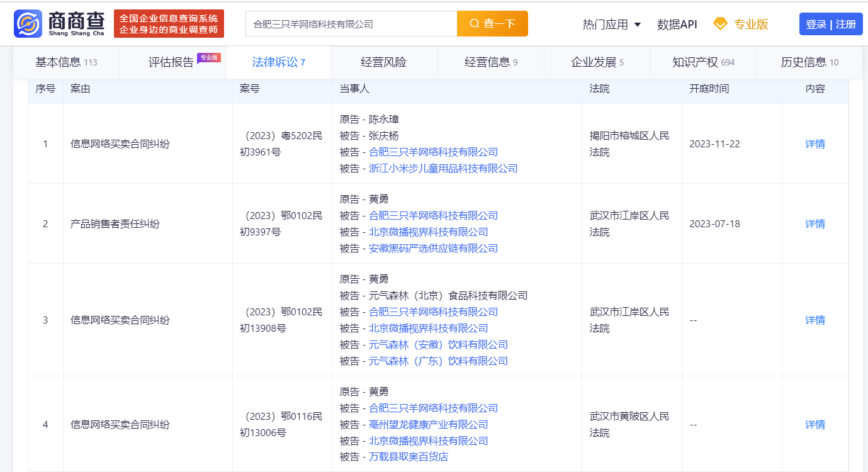Open 浙江小米步儿童用品科技有限公司 link
Image resolution: width=868 pixels, height=472 pixels.
(443, 168)
